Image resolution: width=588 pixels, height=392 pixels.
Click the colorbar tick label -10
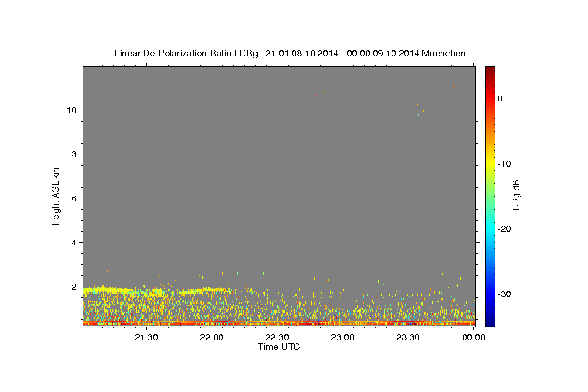click(x=504, y=164)
